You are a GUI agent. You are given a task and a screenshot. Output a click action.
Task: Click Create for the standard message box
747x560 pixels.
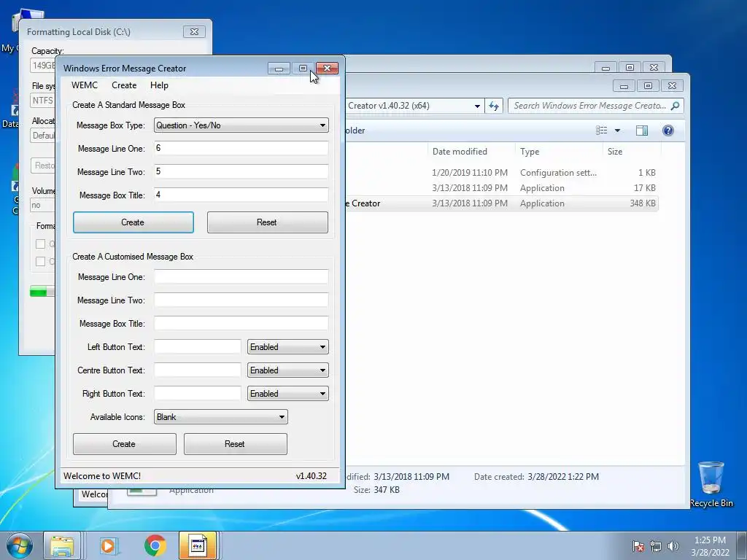(133, 222)
